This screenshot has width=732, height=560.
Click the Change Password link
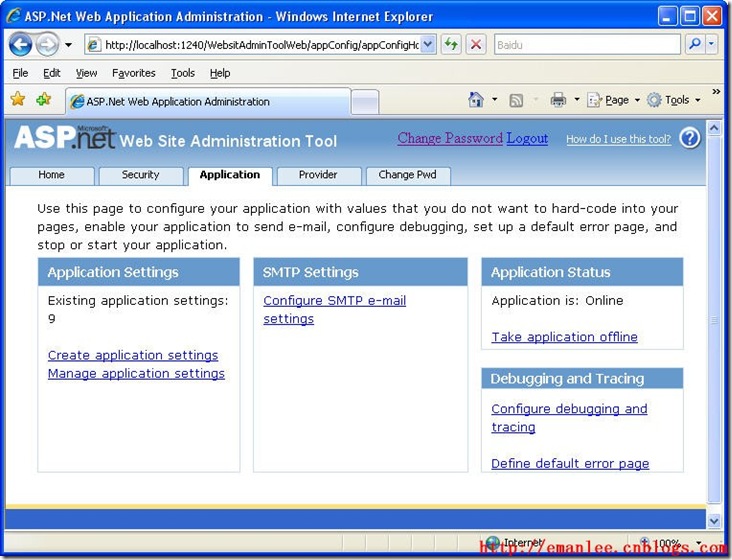(x=450, y=138)
